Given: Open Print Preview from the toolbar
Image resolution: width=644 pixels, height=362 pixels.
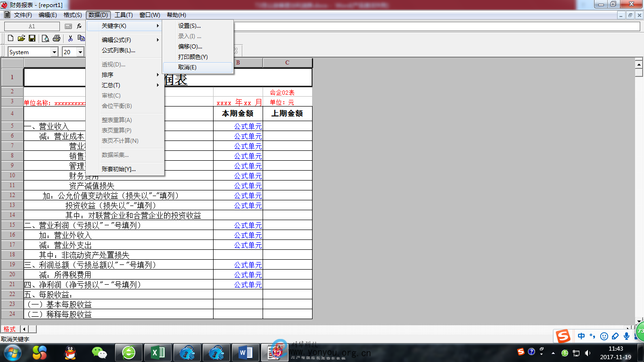Looking at the screenshot, I should point(46,38).
